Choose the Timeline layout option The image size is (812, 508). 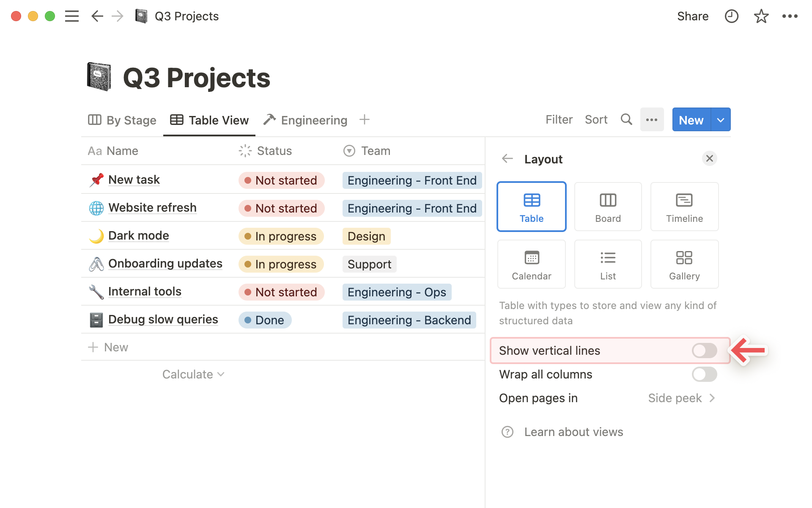[x=684, y=207]
